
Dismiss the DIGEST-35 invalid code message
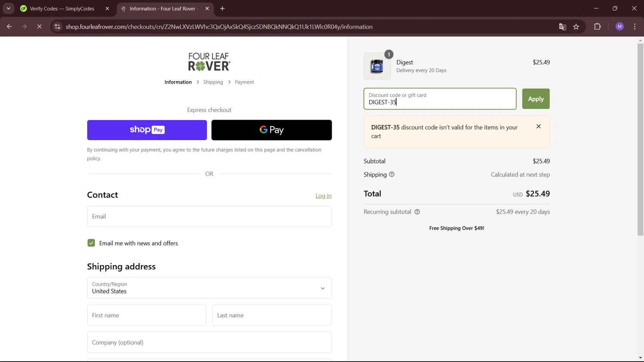pos(538,127)
